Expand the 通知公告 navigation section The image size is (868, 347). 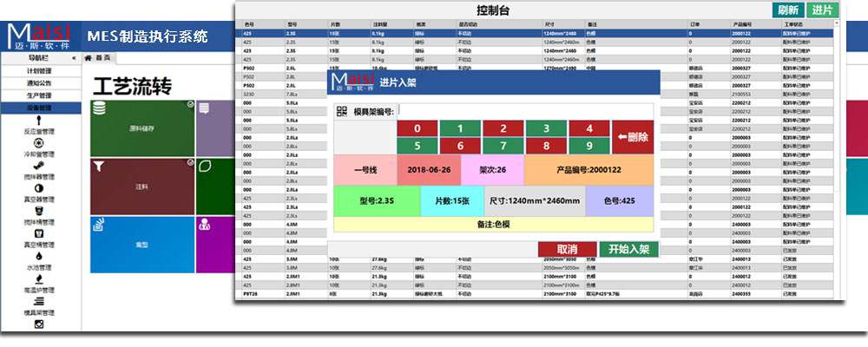[x=41, y=83]
